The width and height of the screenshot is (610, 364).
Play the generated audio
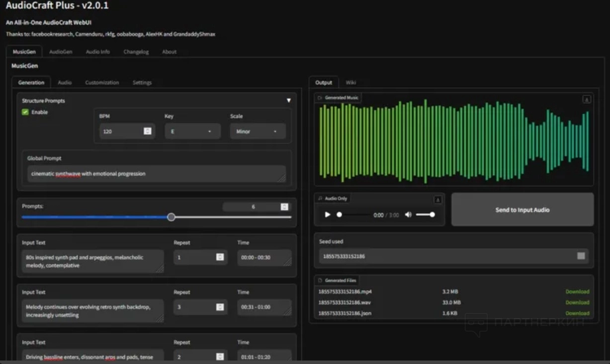coord(327,215)
